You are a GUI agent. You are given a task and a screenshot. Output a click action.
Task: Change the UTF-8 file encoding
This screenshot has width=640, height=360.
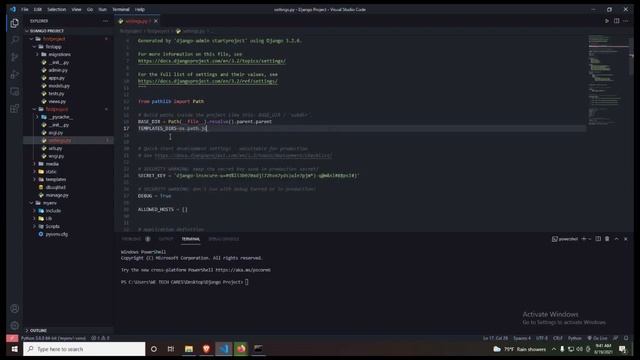pyautogui.click(x=542, y=338)
